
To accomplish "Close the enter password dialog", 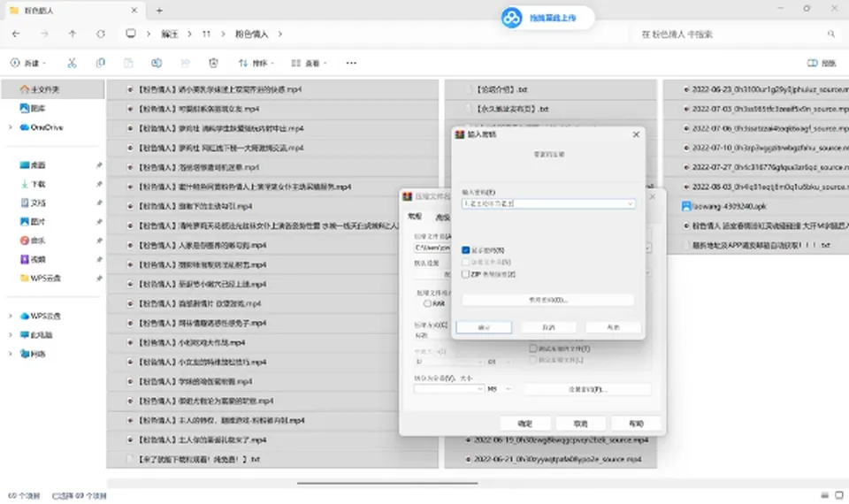I will (x=636, y=134).
